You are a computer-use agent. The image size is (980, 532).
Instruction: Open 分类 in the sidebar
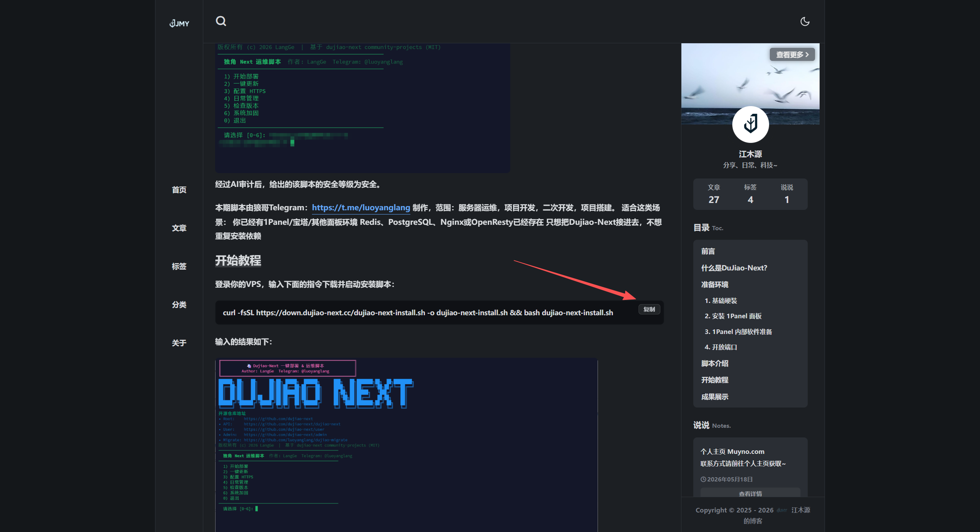(179, 304)
